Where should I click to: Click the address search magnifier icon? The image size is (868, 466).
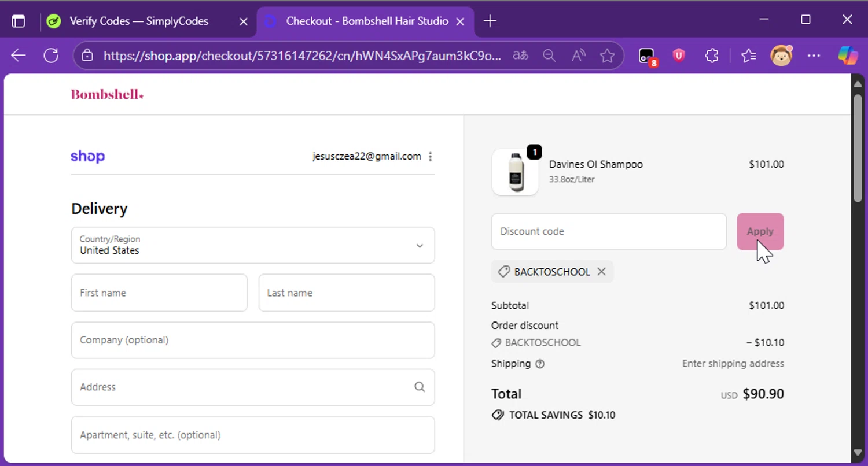pos(420,387)
